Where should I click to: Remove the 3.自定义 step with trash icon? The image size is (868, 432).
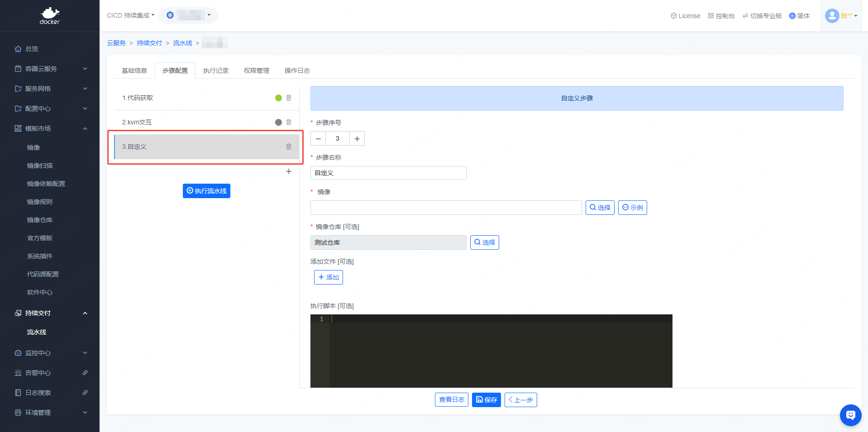coord(289,147)
